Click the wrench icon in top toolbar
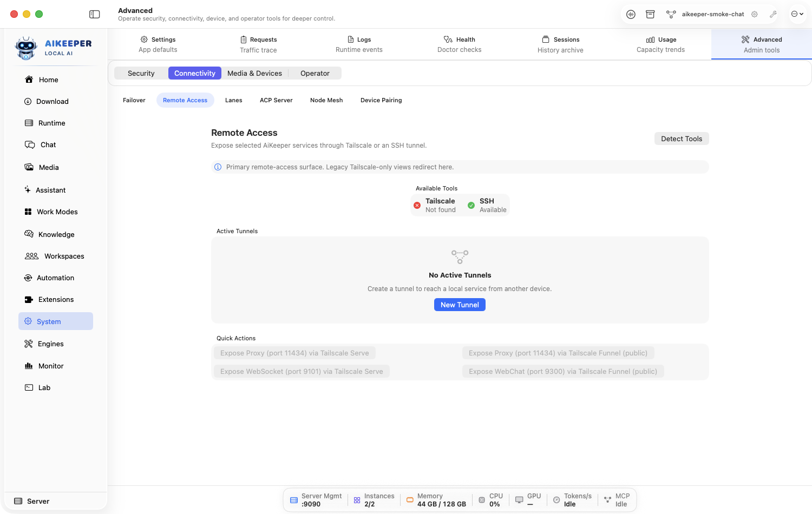 pos(773,14)
